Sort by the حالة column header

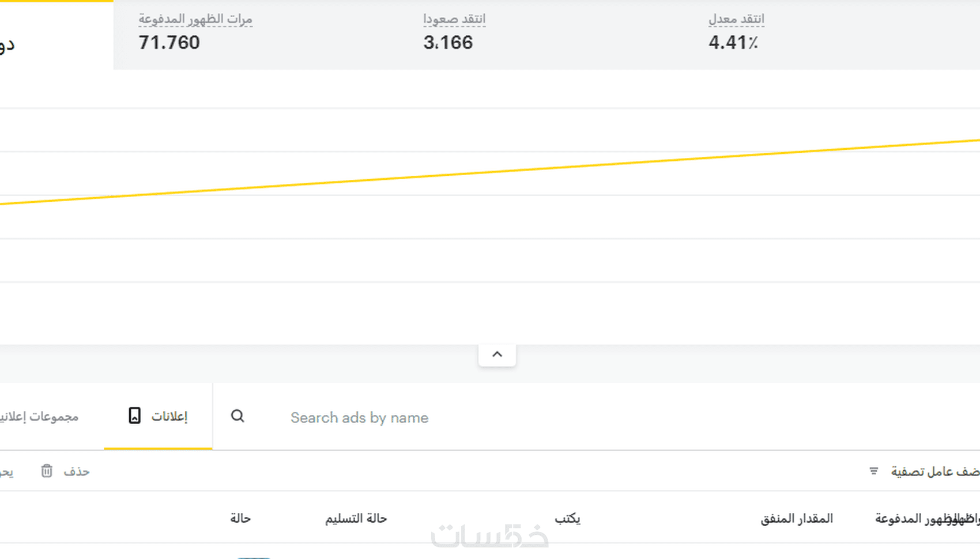tap(240, 518)
